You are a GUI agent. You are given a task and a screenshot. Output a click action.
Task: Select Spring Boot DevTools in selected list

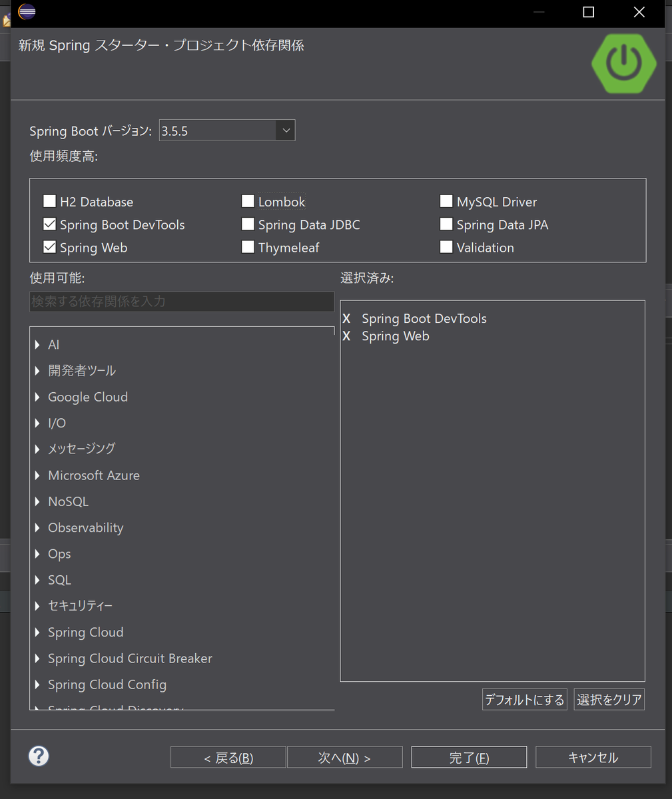click(x=424, y=319)
